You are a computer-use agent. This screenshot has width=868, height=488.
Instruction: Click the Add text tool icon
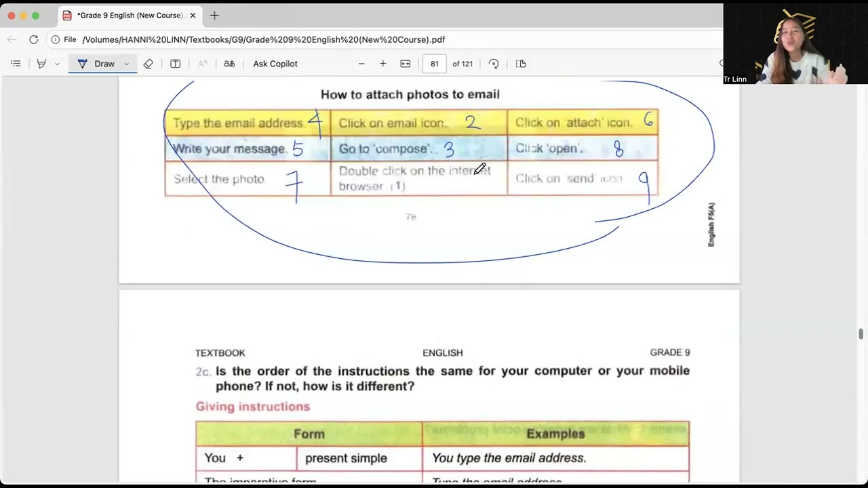click(x=175, y=64)
